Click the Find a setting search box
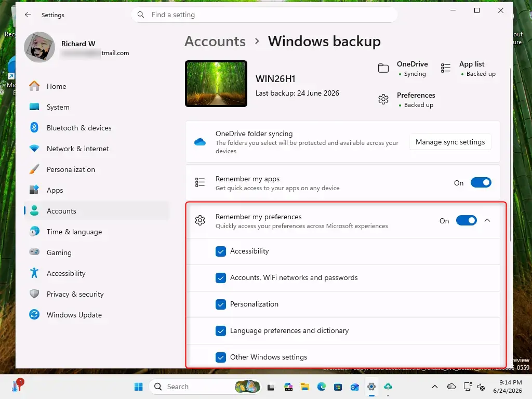The height and width of the screenshot is (399, 532). [264, 15]
